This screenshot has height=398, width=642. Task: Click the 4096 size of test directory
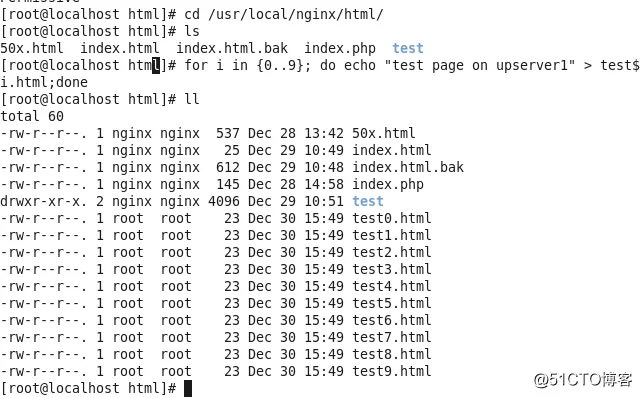pyautogui.click(x=224, y=201)
